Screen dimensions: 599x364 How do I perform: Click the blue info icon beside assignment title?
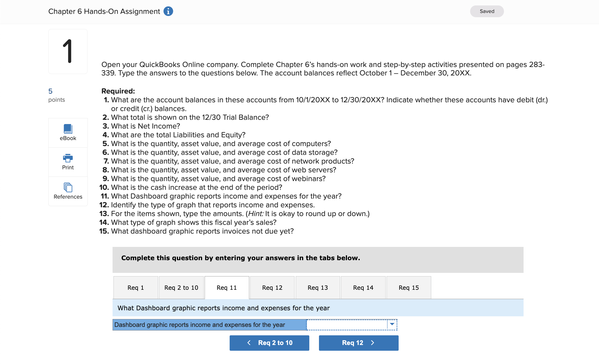168,11
